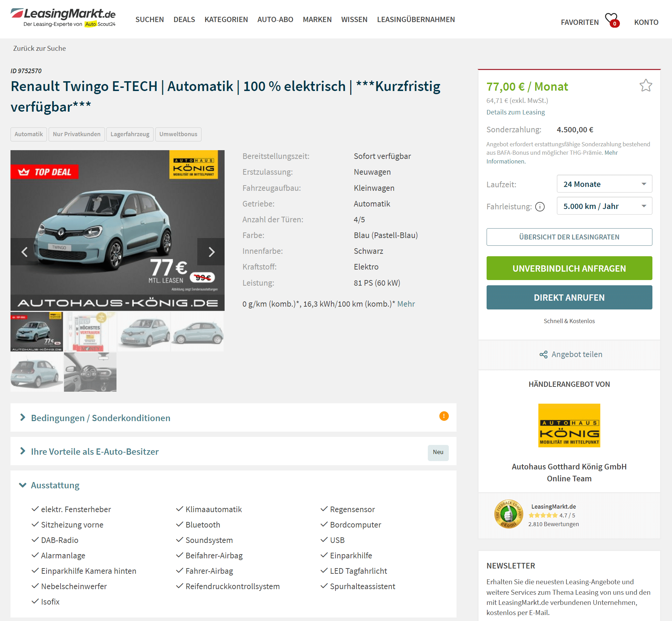This screenshot has width=672, height=621.
Task: Click the 2.810 Bewertungen text
Action: (x=553, y=524)
